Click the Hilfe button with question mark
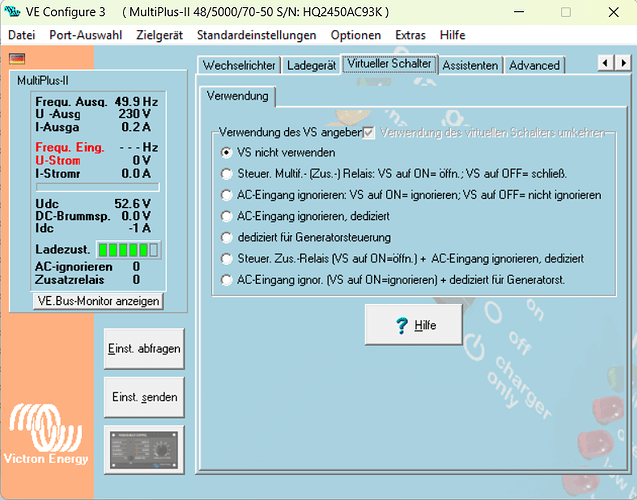 click(x=414, y=325)
